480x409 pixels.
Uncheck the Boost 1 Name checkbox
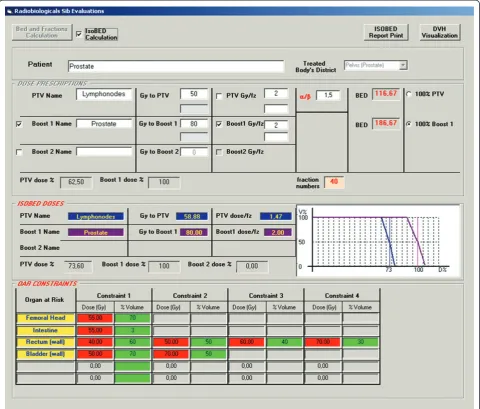19,124
